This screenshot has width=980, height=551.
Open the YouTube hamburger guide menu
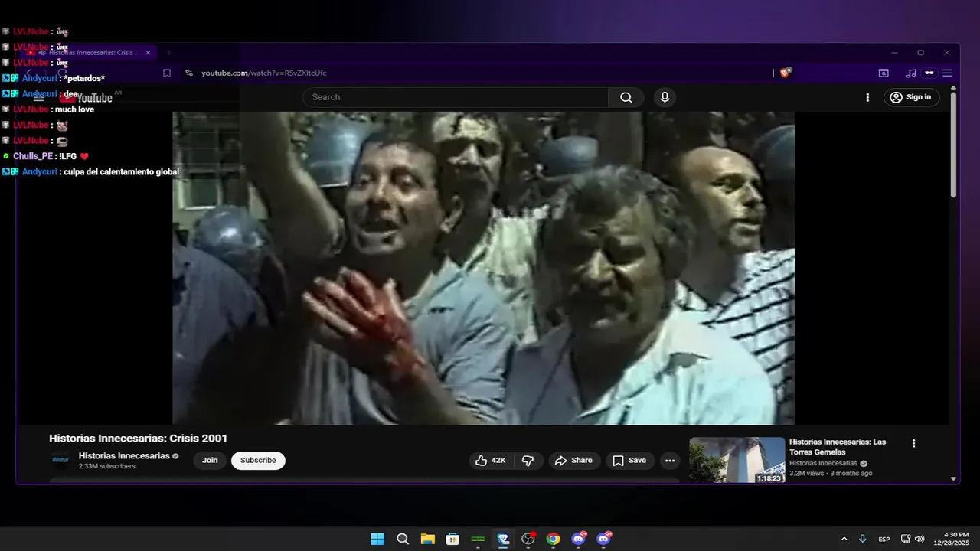pyautogui.click(x=38, y=97)
